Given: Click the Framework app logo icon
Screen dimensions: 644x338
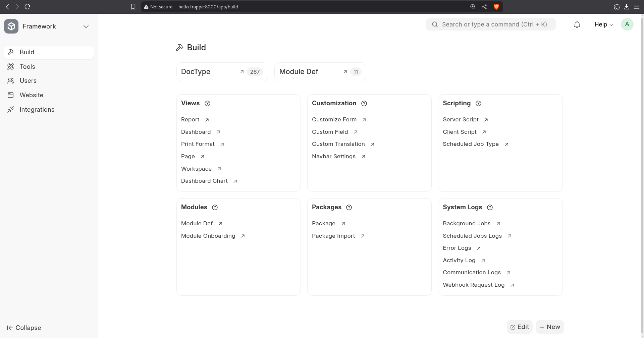Looking at the screenshot, I should click(x=11, y=26).
